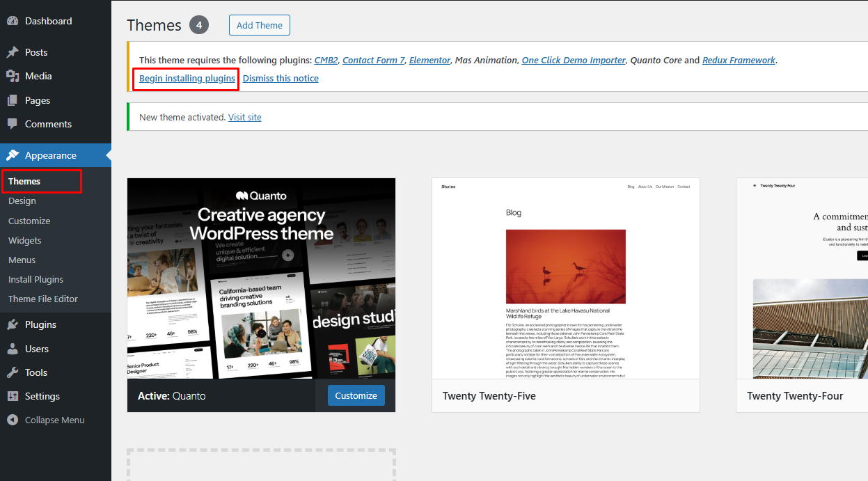Click the Tools wrench icon
The height and width of the screenshot is (481, 868).
point(13,372)
